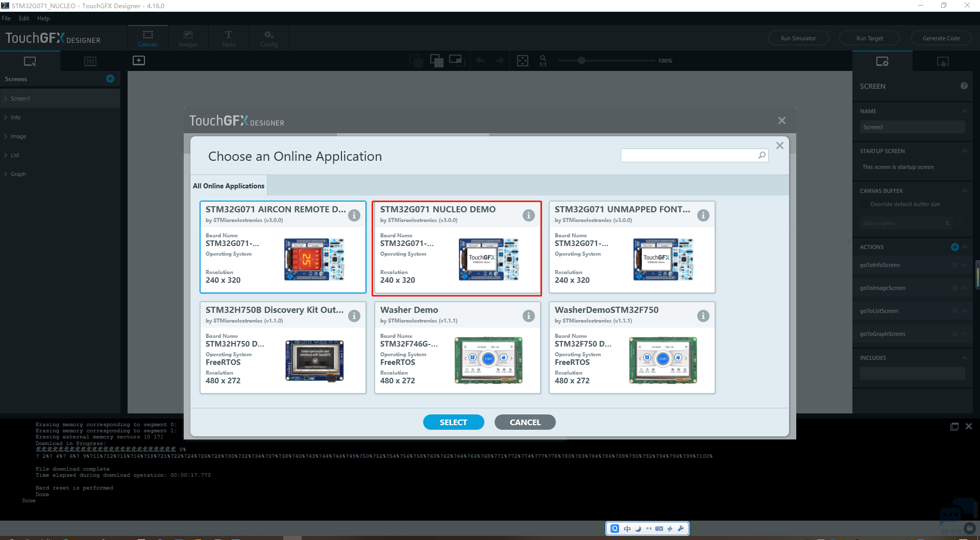Enable Override default buffer size checkbox
The height and width of the screenshot is (540, 980).
coord(864,204)
